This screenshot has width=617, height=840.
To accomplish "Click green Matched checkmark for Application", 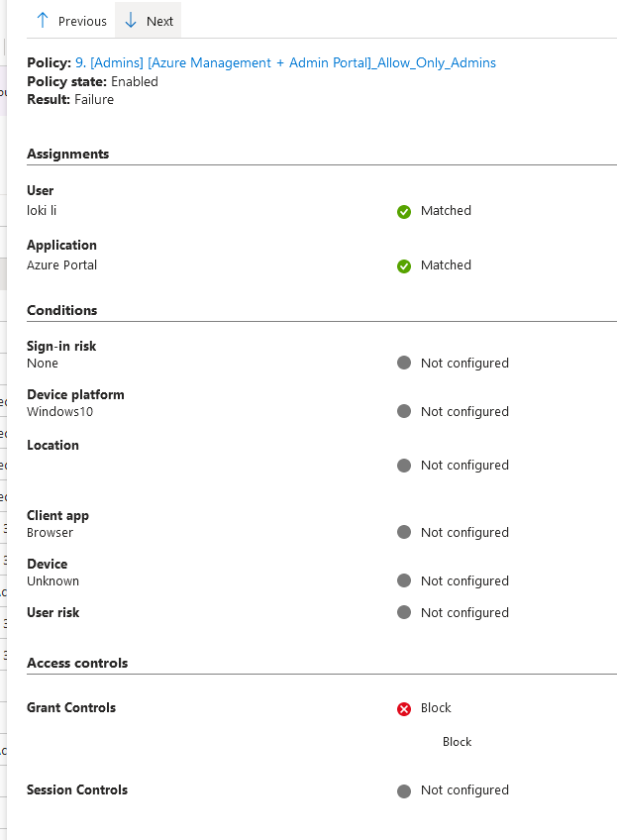I will (404, 265).
